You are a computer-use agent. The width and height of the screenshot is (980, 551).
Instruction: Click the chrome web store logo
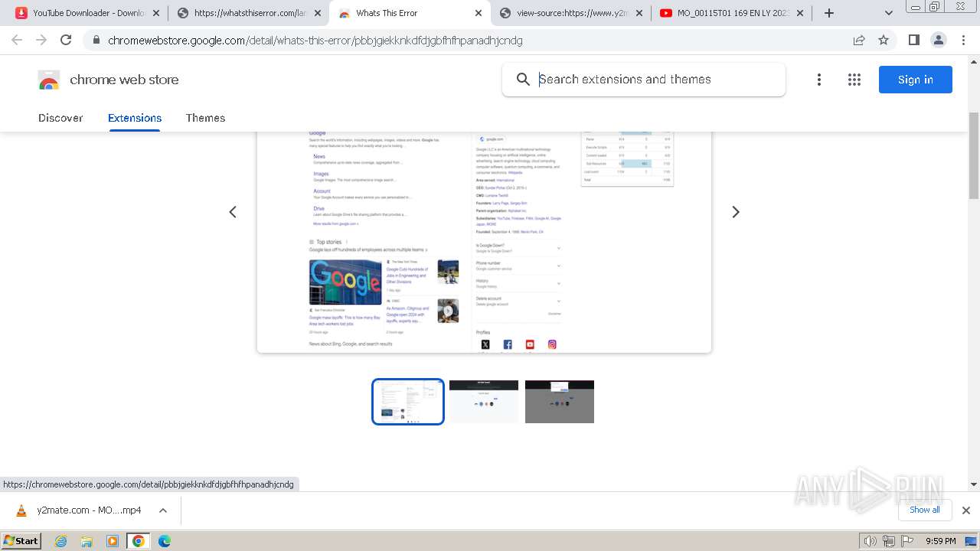point(108,80)
